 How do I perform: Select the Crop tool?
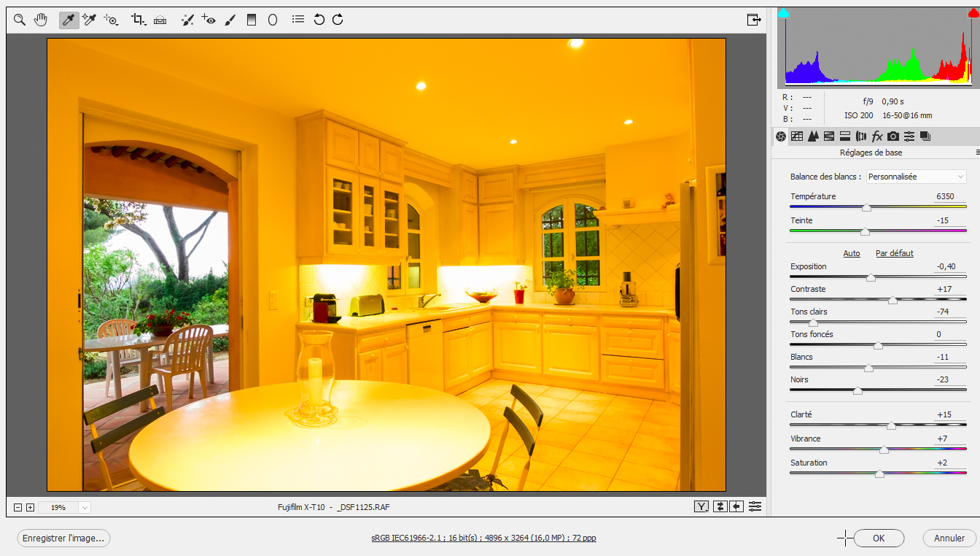click(x=138, y=20)
